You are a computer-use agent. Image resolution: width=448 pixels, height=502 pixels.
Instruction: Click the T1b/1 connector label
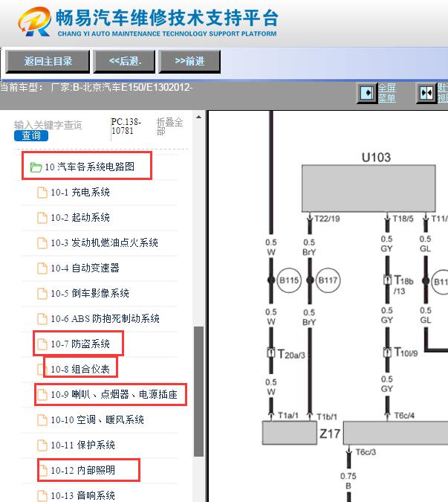pos(327,416)
